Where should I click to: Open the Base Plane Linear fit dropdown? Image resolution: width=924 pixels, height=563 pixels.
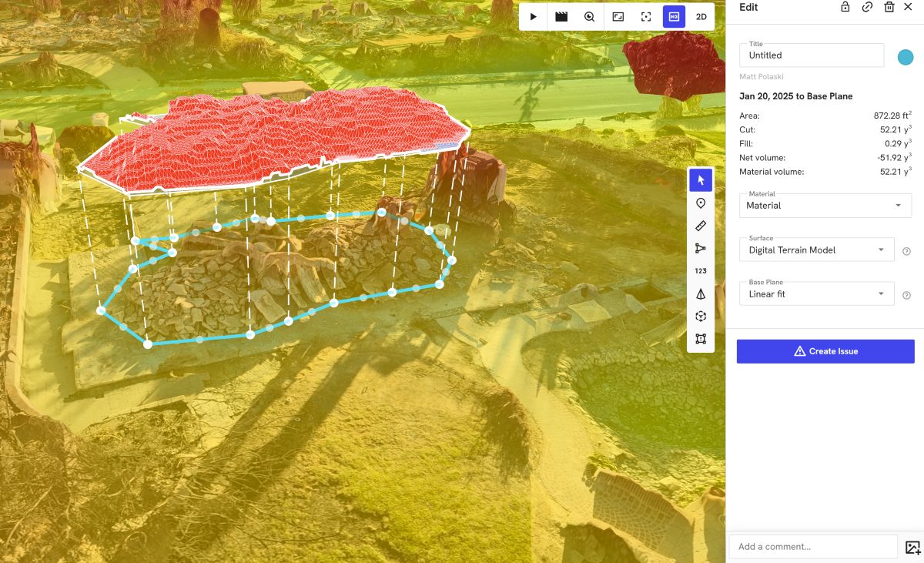[x=816, y=294]
